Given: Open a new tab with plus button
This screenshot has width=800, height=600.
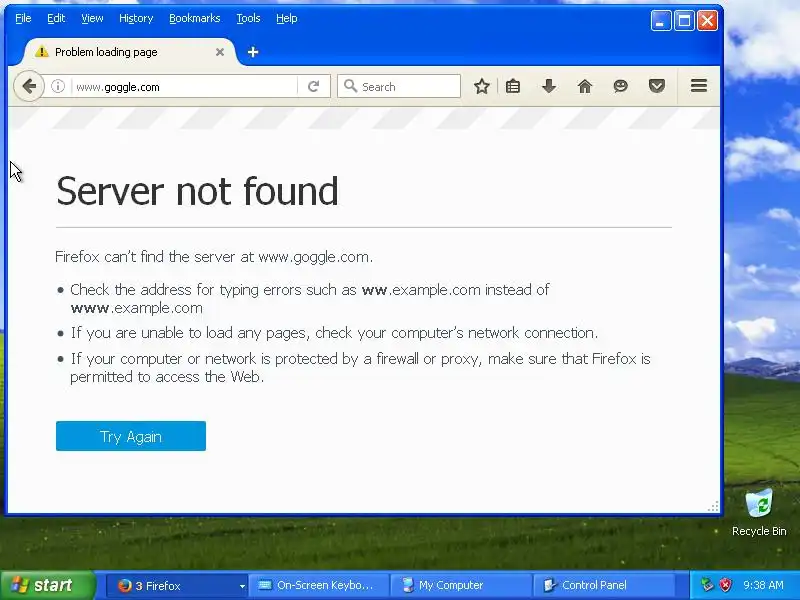Looking at the screenshot, I should coord(253,52).
